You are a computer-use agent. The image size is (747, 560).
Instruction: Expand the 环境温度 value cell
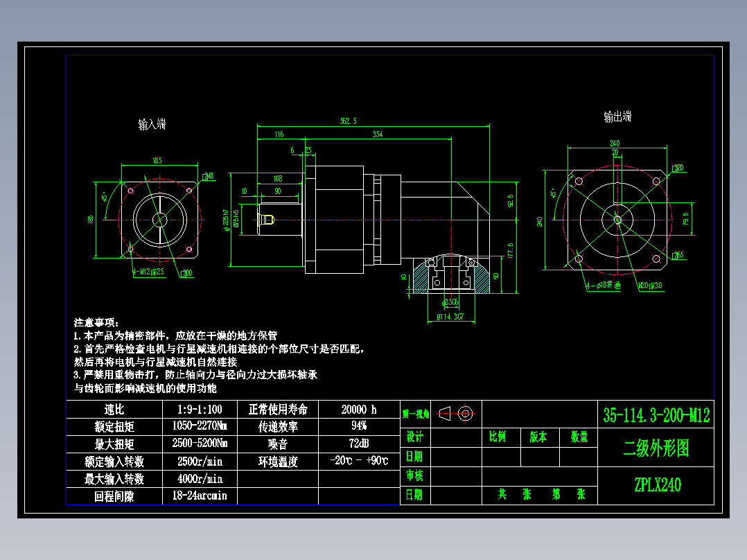pyautogui.click(x=360, y=462)
